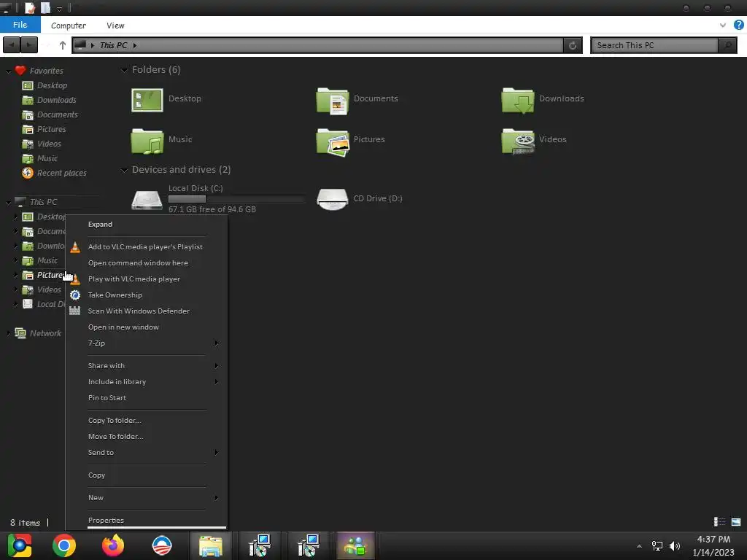Viewport: 747px width, 560px height.
Task: Click the Back navigation arrow
Action: [12, 45]
